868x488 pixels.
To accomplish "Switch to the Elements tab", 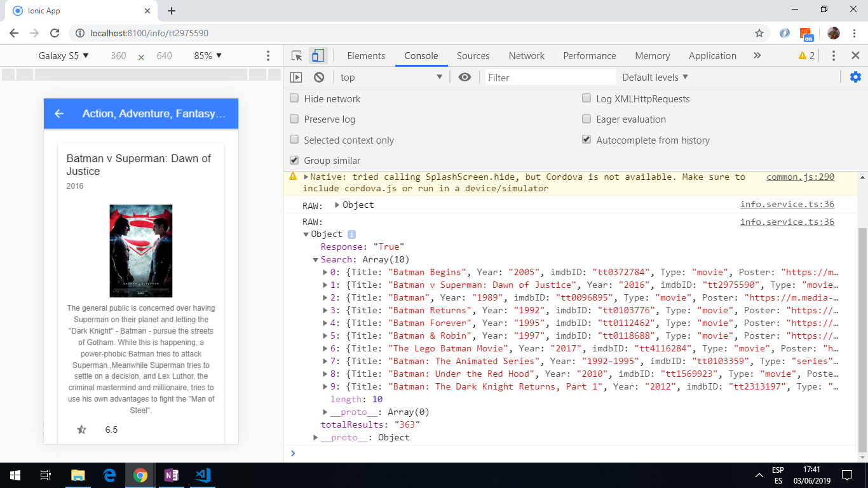I will 366,56.
